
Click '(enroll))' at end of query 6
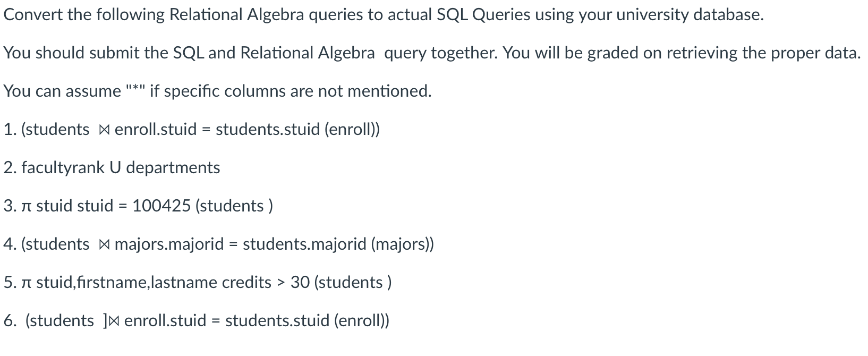click(x=362, y=321)
